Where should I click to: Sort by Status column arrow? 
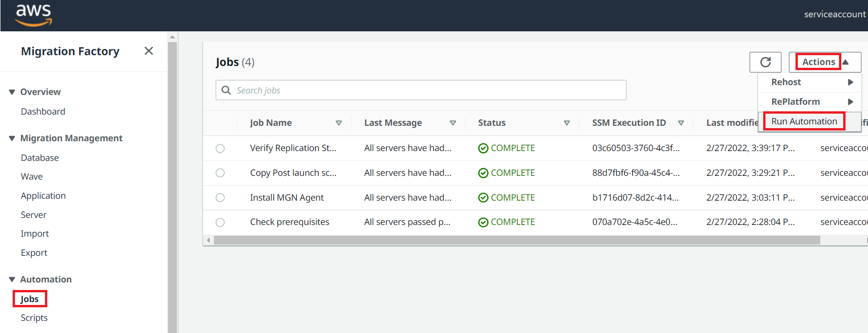coord(567,123)
